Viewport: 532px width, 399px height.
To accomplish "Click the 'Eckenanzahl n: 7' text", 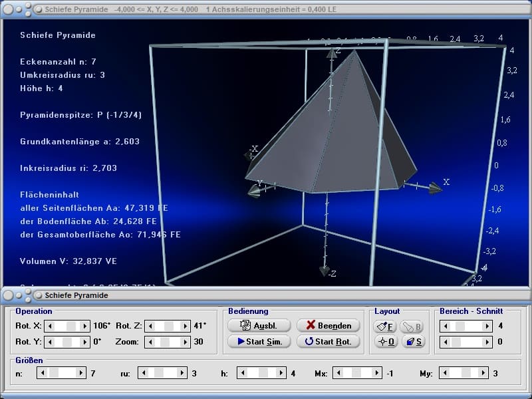I will click(x=58, y=62).
